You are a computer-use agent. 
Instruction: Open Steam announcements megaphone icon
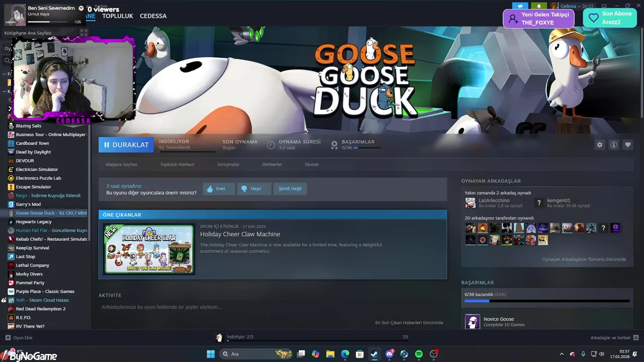click(520, 6)
